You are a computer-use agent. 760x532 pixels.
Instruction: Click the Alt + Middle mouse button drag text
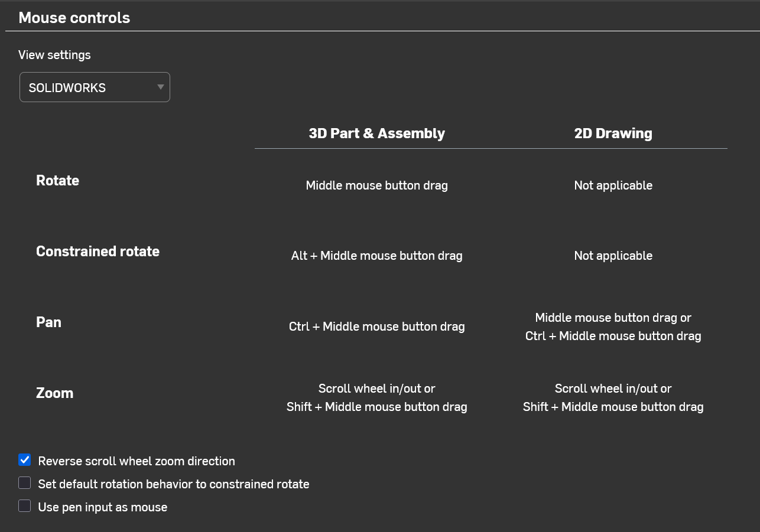(x=376, y=256)
